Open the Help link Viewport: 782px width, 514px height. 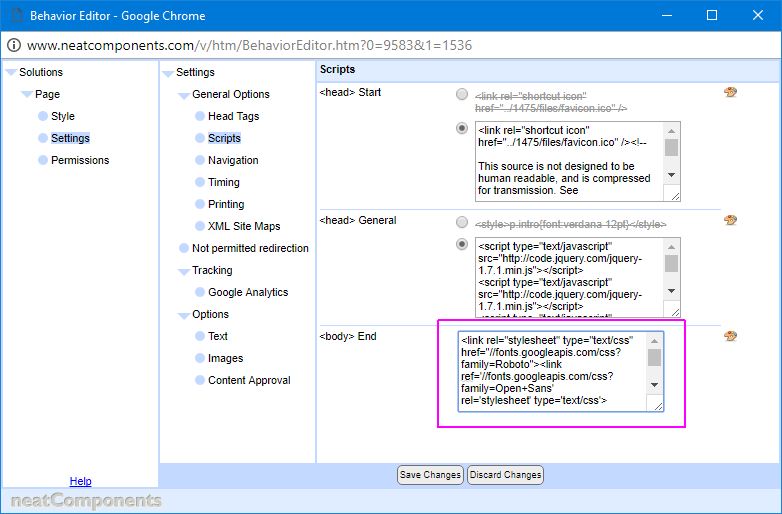80,481
